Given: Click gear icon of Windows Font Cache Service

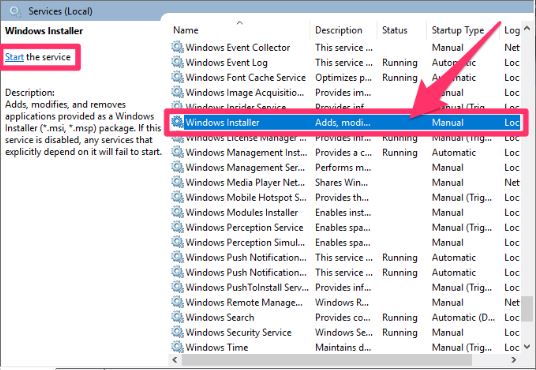Looking at the screenshot, I should 177,77.
